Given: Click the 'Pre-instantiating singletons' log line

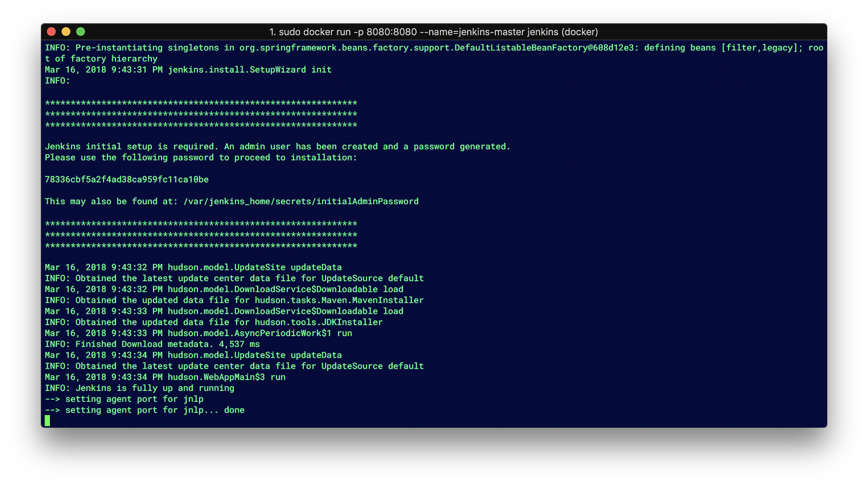Looking at the screenshot, I should [434, 48].
